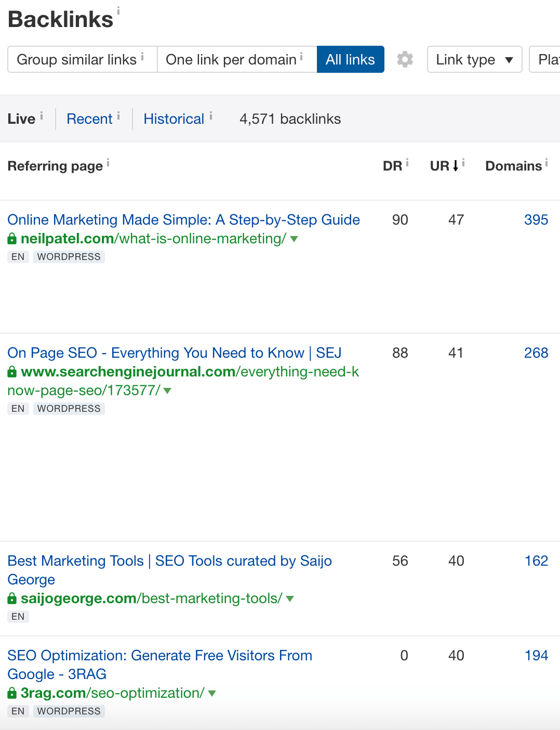Click 162 domains count for saijogeorge.com
The width and height of the screenshot is (560, 730).
(x=536, y=561)
